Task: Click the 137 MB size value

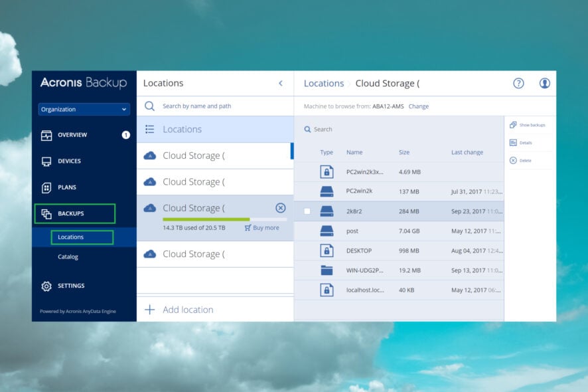Action: pyautogui.click(x=409, y=191)
